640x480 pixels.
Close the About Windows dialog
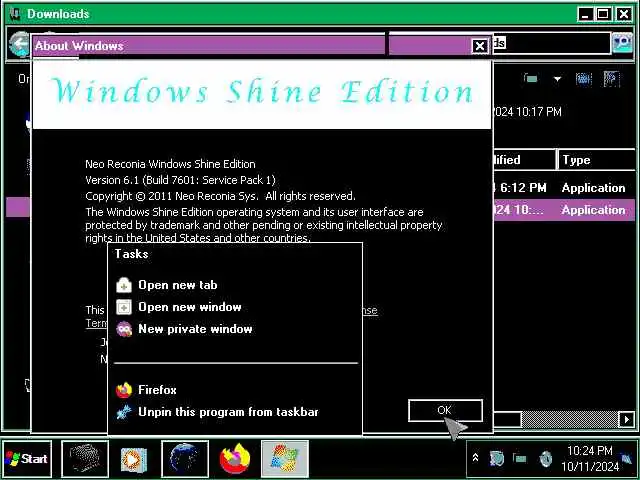(x=480, y=46)
